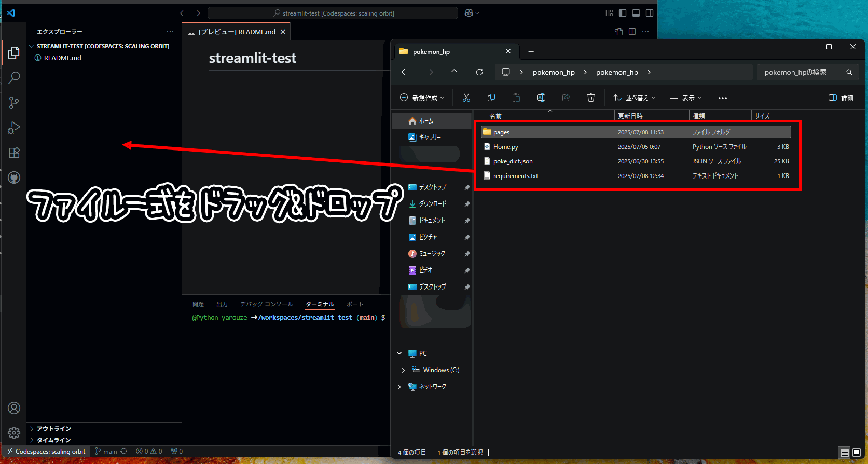The height and width of the screenshot is (464, 868).
Task: Open the Source Control view
Action: tap(14, 103)
